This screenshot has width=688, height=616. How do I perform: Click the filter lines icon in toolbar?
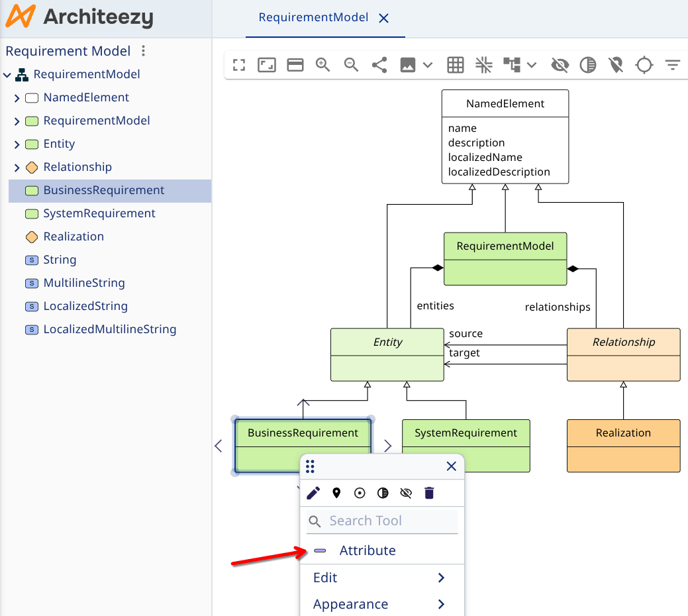[x=673, y=65]
